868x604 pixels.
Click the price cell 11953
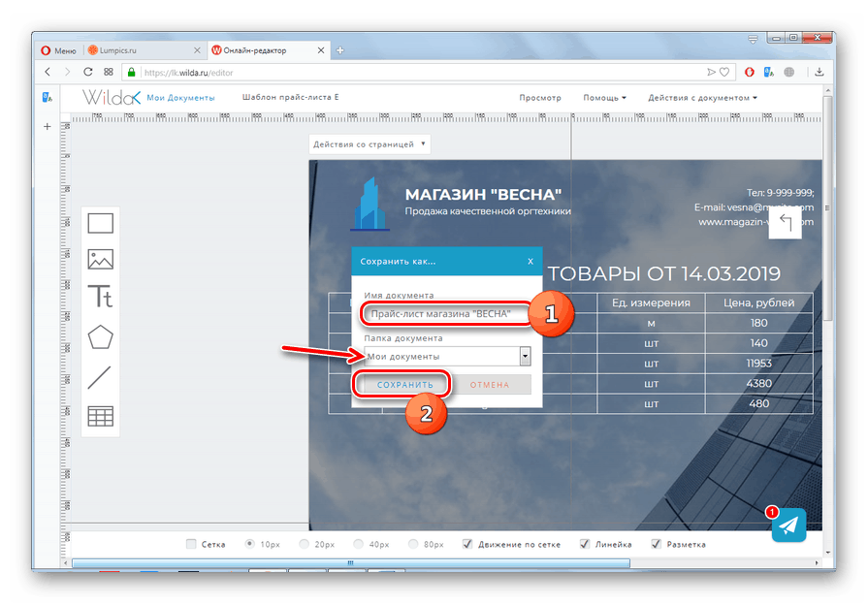click(758, 364)
